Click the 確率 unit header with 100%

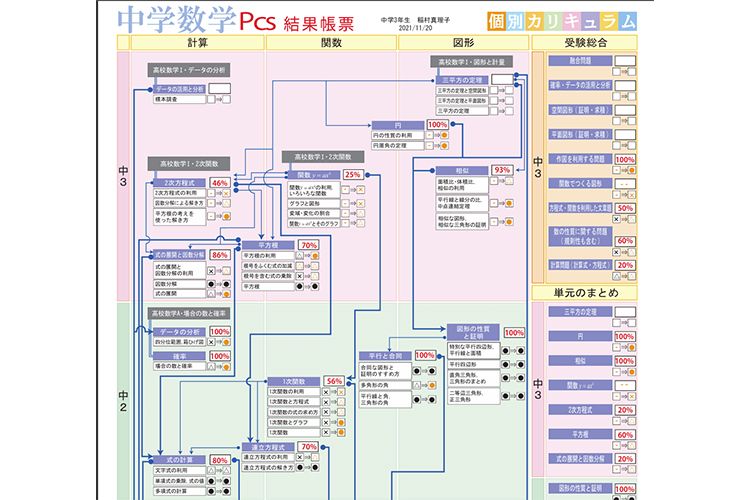179,356
